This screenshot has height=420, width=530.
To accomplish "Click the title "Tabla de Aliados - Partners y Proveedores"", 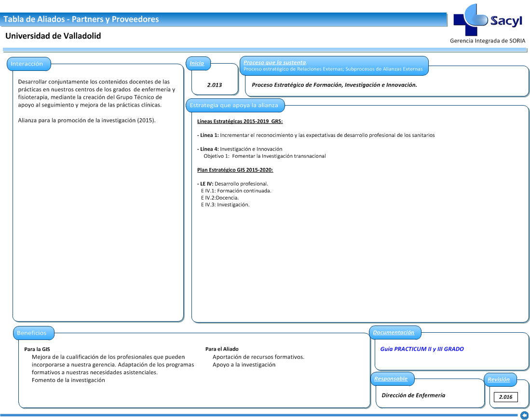I will 81,19.
